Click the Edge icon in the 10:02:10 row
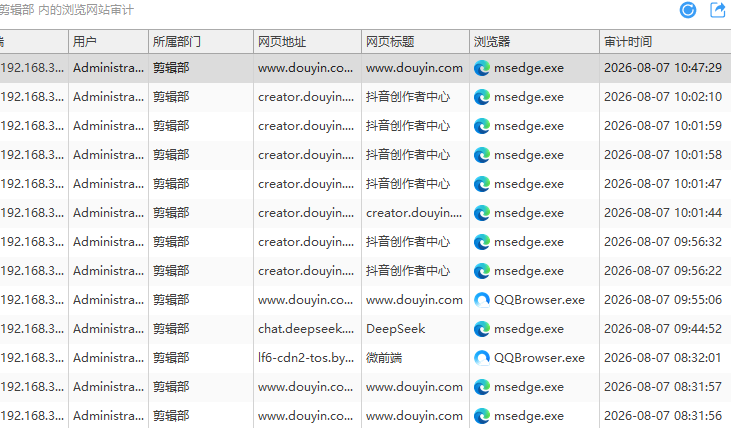Screen dimensions: 731x428 [x=482, y=97]
